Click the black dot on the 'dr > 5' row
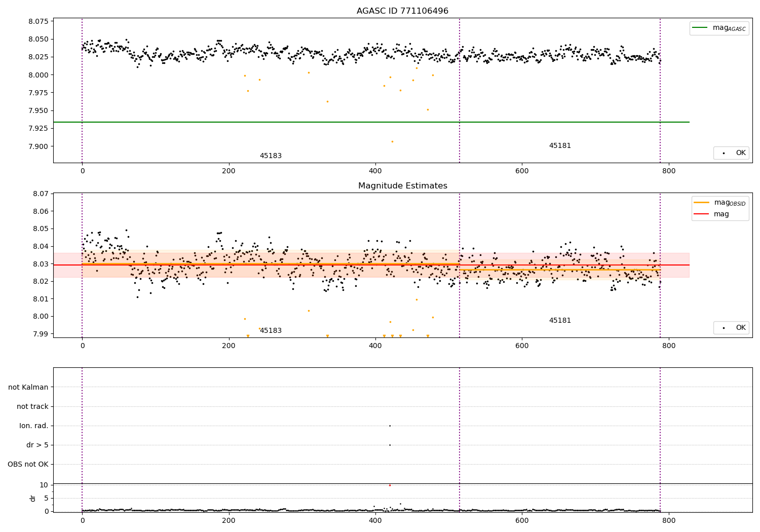 pyautogui.click(x=390, y=445)
